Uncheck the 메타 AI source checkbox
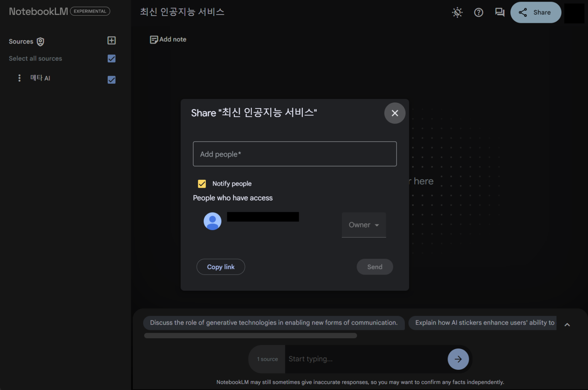The width and height of the screenshot is (588, 390). 112,80
